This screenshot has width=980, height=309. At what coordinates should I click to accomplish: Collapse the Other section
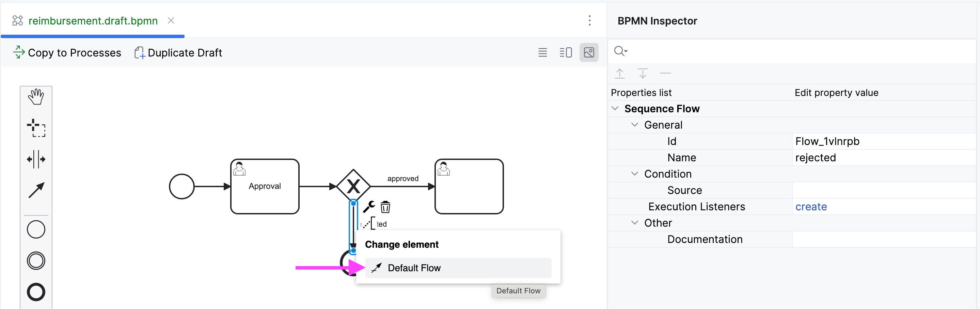pos(634,223)
